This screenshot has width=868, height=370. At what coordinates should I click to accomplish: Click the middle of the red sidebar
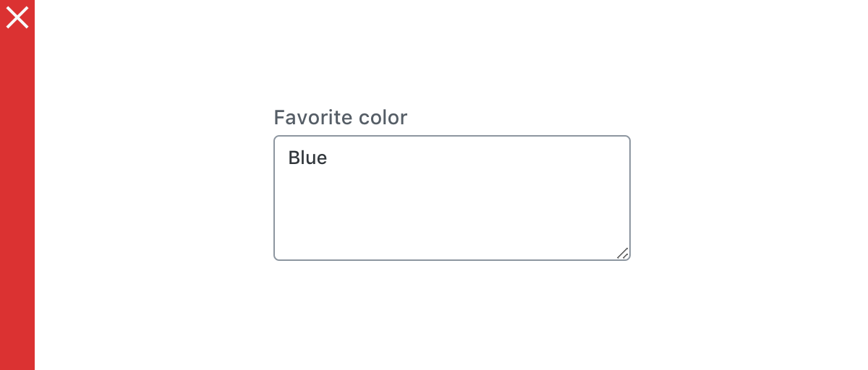(x=17, y=185)
